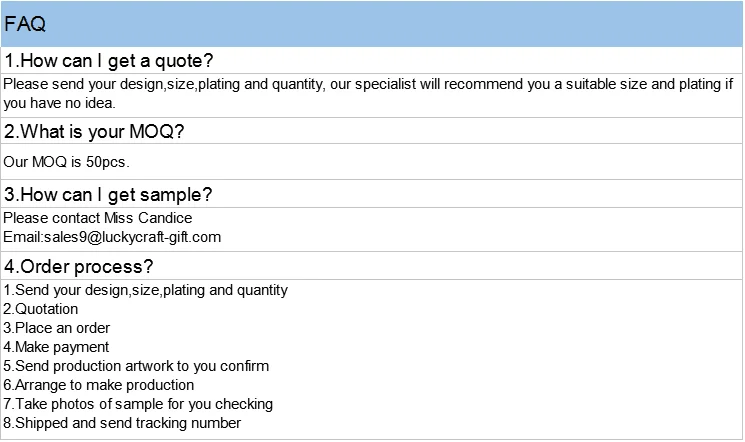Click the "Please contact Miss Candice" line
Screen dimensions: 745x442
(98, 218)
